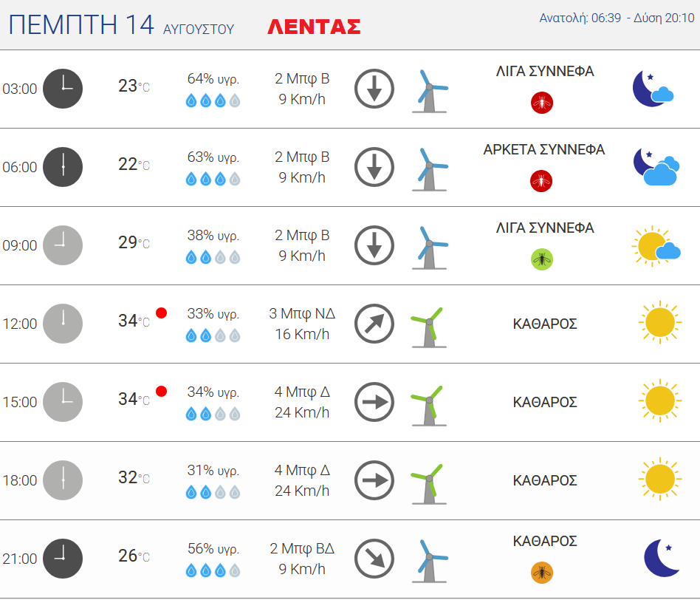Click the west wind arrow at 15:00
The image size is (700, 600).
[x=374, y=402]
